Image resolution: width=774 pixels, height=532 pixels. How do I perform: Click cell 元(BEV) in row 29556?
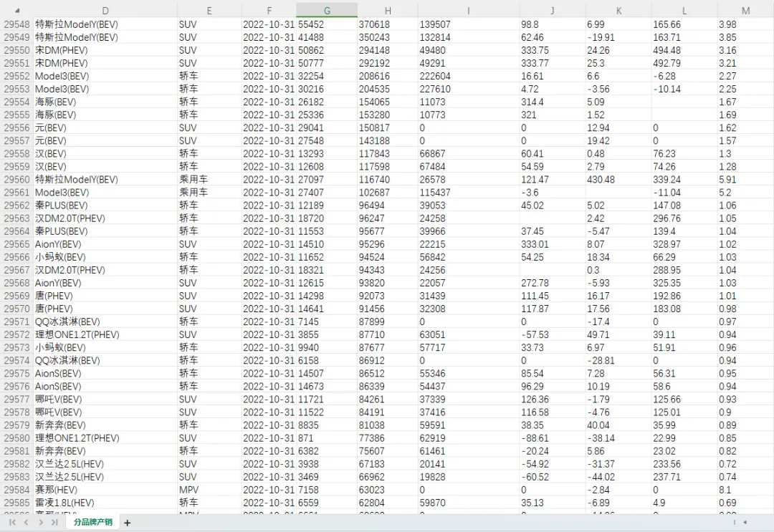click(105, 127)
